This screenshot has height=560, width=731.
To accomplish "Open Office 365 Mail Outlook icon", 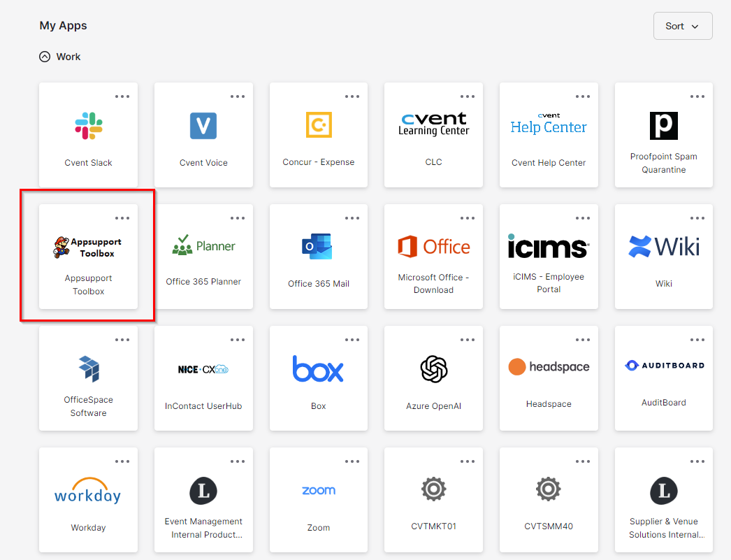I will (317, 246).
